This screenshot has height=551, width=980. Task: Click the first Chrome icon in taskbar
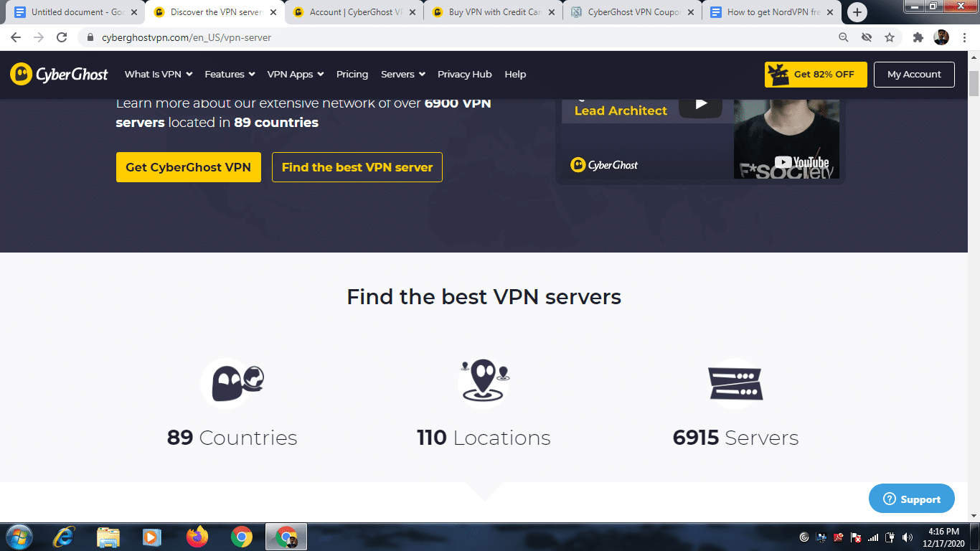click(x=242, y=537)
